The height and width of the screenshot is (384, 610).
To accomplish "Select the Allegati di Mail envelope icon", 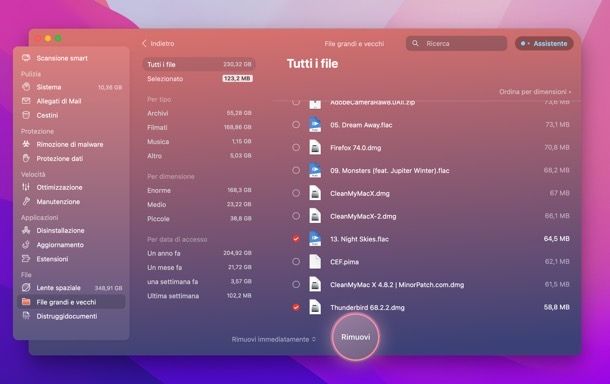I will (x=26, y=101).
